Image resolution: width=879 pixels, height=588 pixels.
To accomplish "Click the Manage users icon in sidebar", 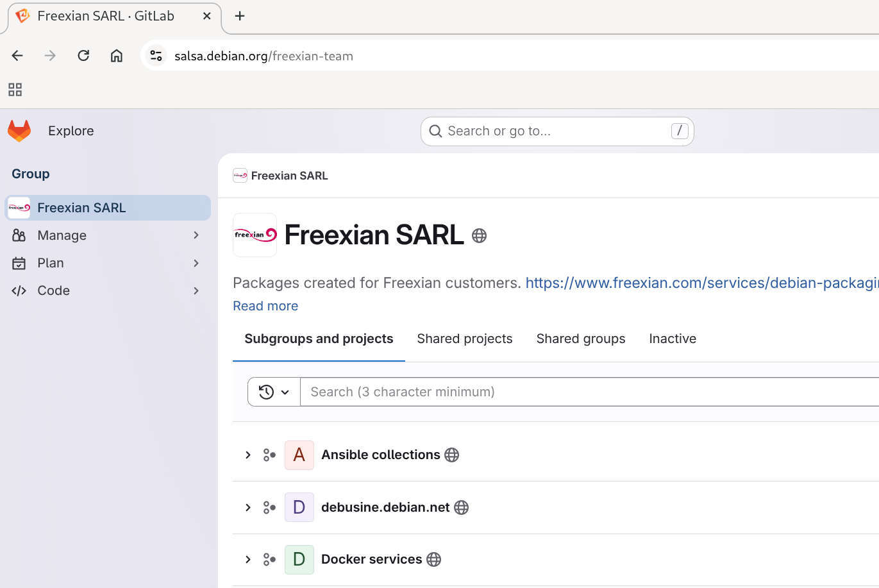I will [19, 235].
